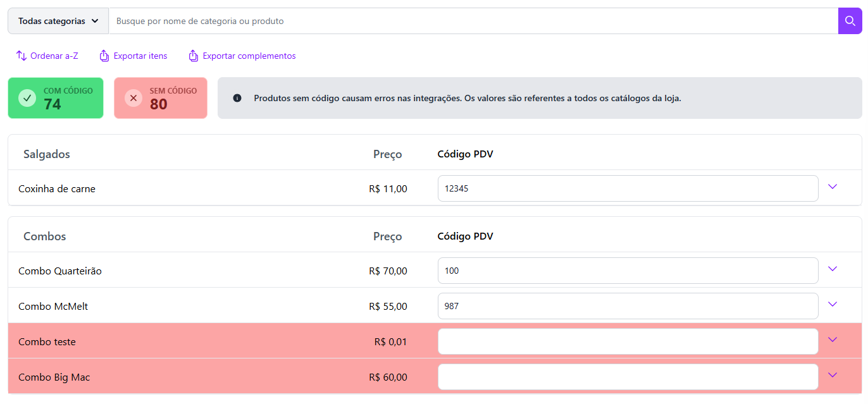Viewport: 868px width, 404px height.
Task: Open the Todas categorias dropdown
Action: [58, 21]
